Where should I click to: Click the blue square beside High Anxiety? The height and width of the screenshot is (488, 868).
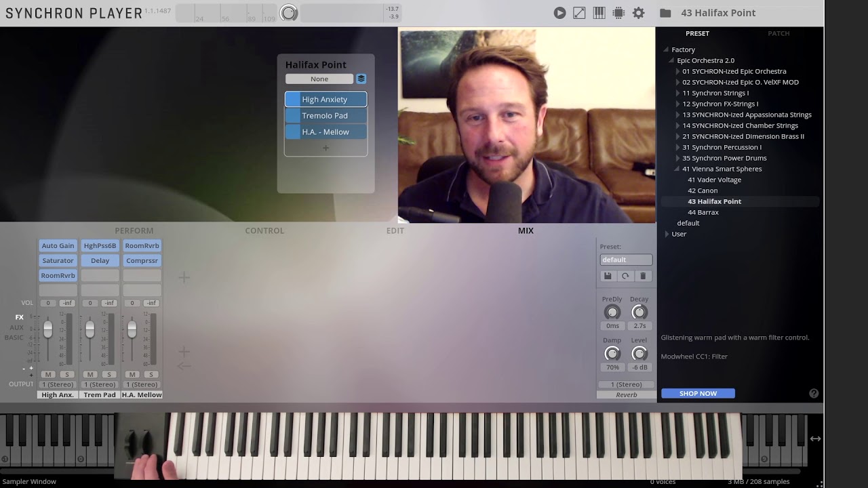pyautogui.click(x=292, y=99)
